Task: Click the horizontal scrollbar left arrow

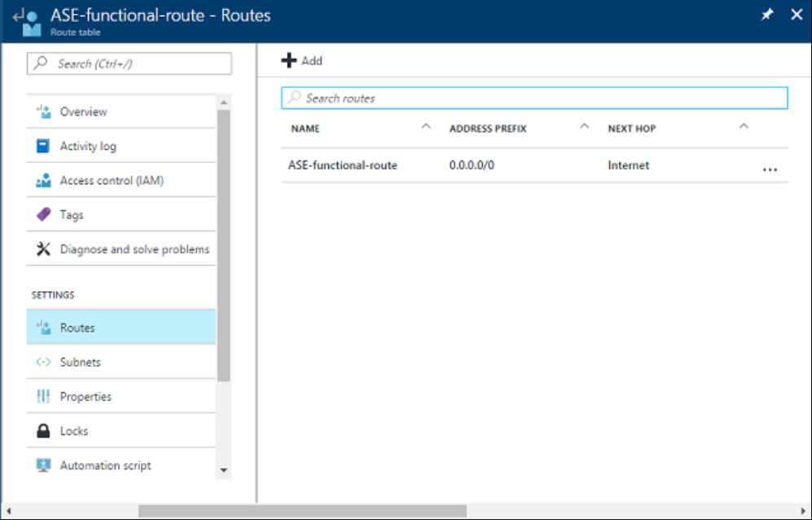Action: coord(8,511)
